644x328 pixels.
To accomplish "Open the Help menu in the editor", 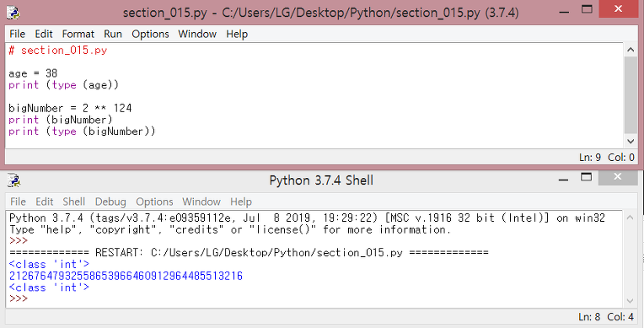I will pos(237,34).
